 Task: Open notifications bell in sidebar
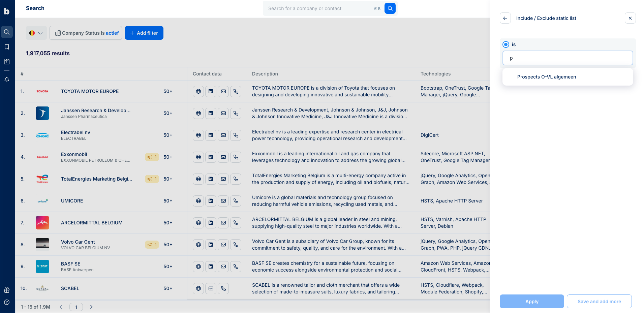[x=7, y=80]
